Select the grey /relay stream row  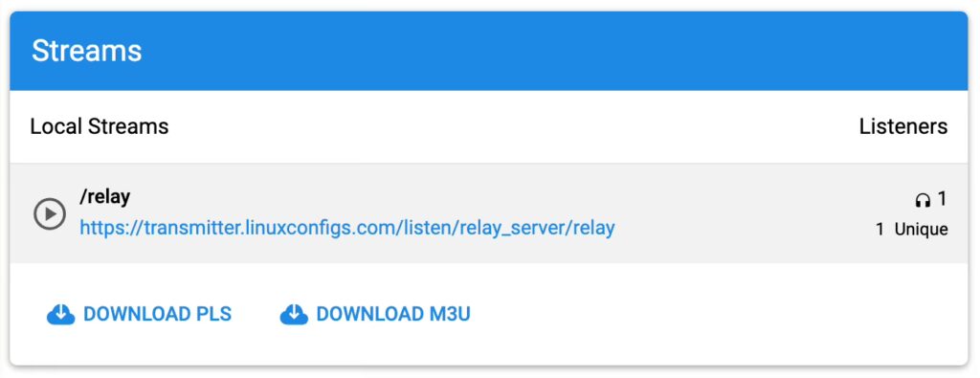[x=489, y=213]
